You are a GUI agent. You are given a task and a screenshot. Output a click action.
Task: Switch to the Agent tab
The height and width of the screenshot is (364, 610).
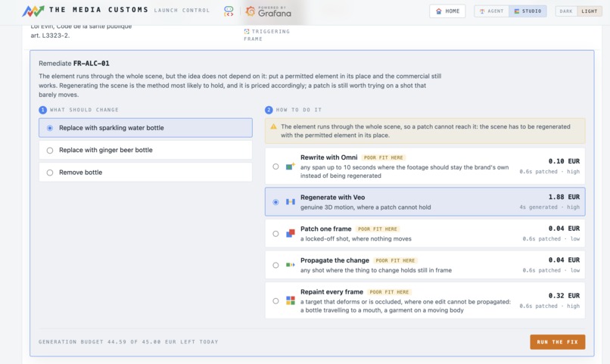(x=492, y=11)
